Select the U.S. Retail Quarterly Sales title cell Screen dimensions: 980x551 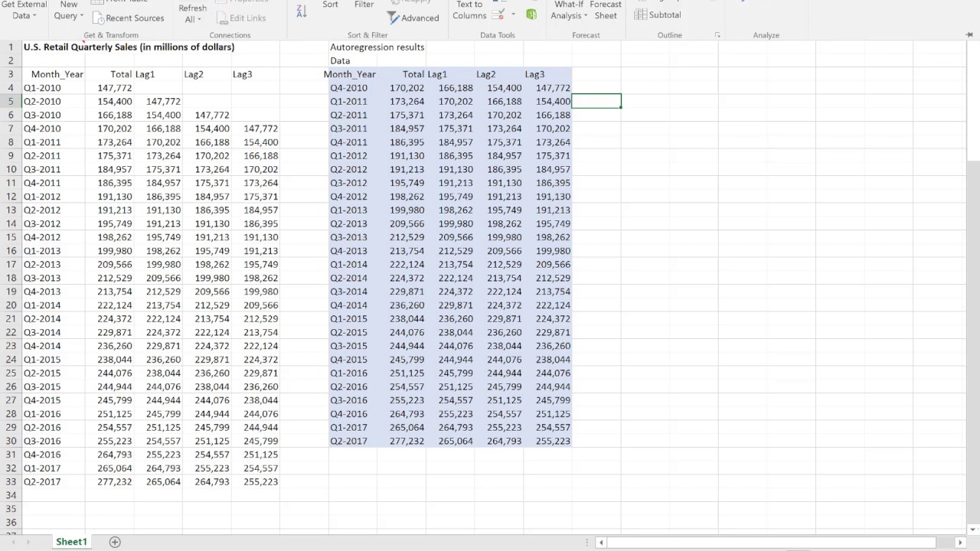point(129,47)
